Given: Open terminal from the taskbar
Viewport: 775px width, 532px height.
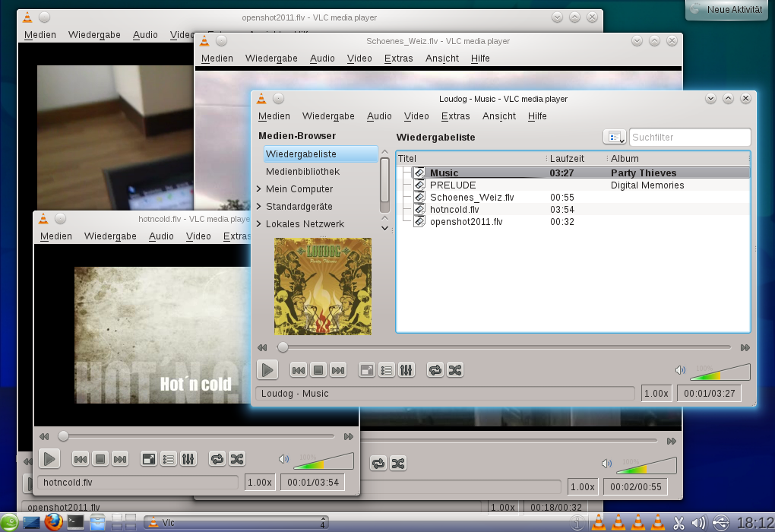Looking at the screenshot, I should 75,522.
